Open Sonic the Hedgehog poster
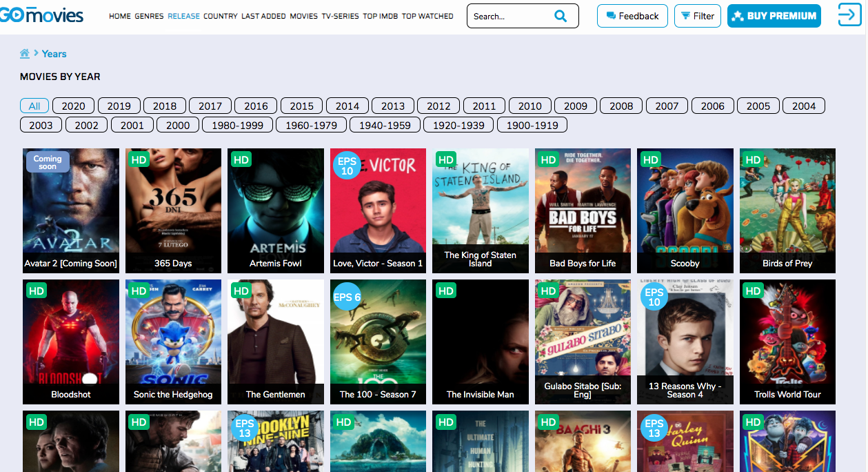 pyautogui.click(x=173, y=342)
